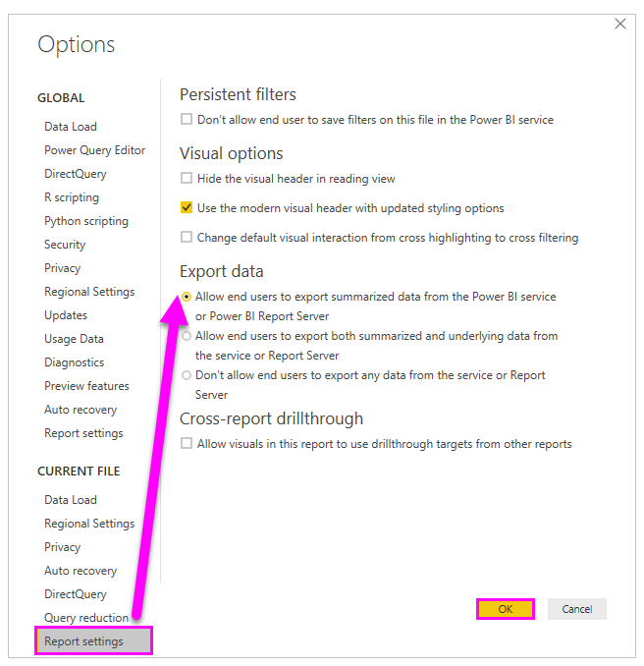The height and width of the screenshot is (666, 644).
Task: Click the Export data heading
Action: [222, 271]
